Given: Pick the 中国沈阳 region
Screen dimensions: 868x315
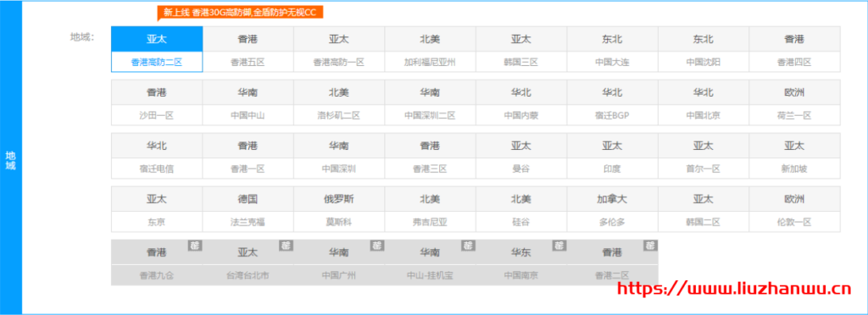Looking at the screenshot, I should (x=704, y=49).
